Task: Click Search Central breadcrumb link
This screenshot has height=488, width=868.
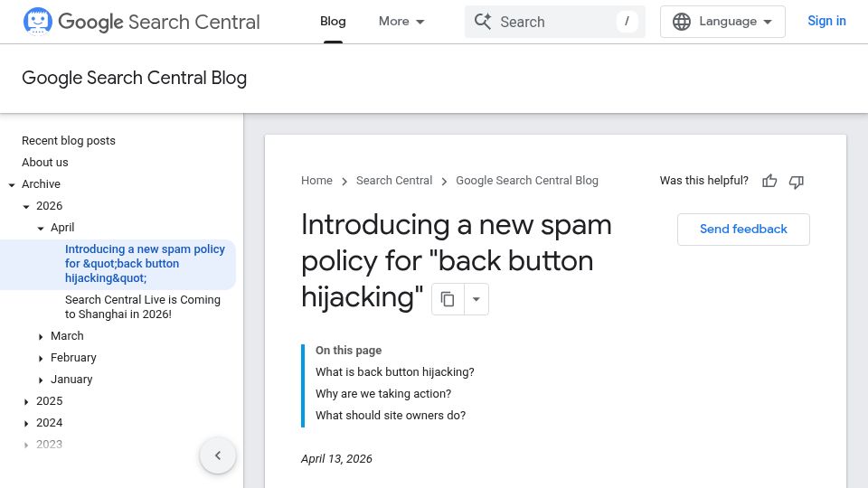Action: (394, 181)
